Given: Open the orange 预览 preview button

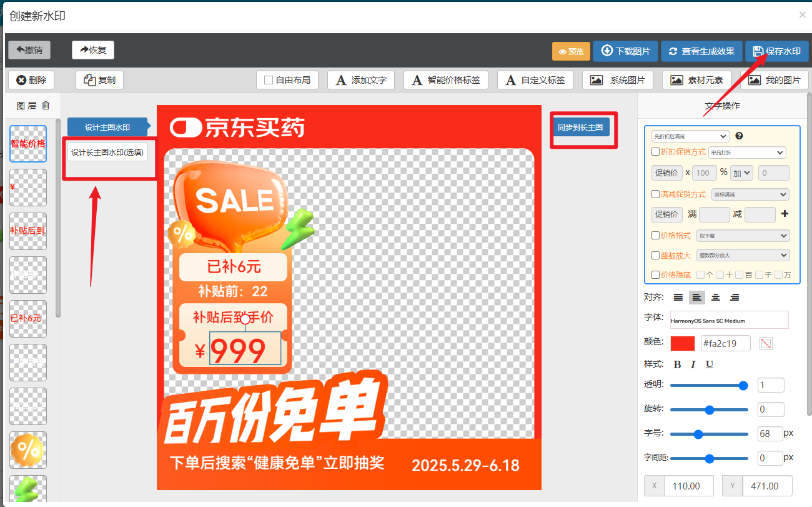Looking at the screenshot, I should click(571, 51).
